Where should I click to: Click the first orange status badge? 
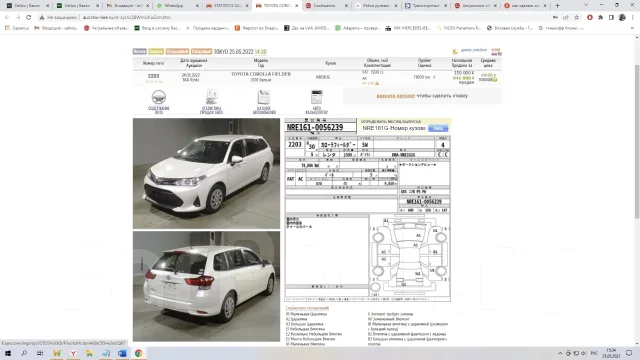click(177, 51)
